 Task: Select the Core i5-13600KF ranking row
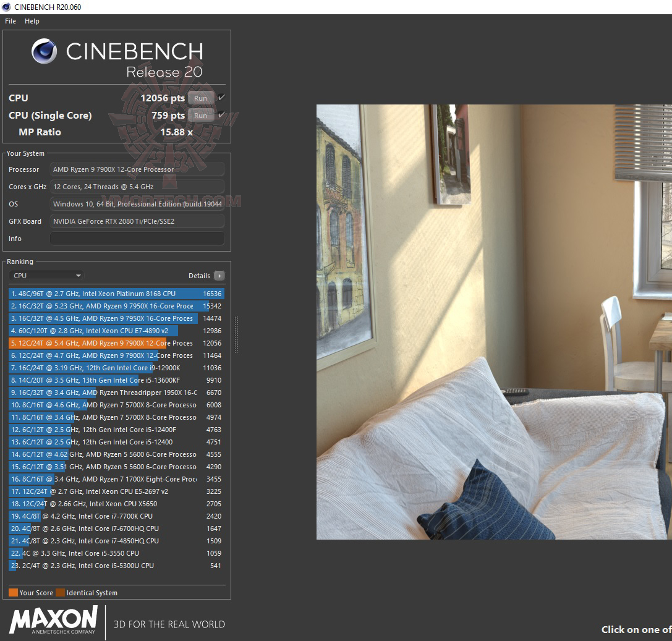116,380
